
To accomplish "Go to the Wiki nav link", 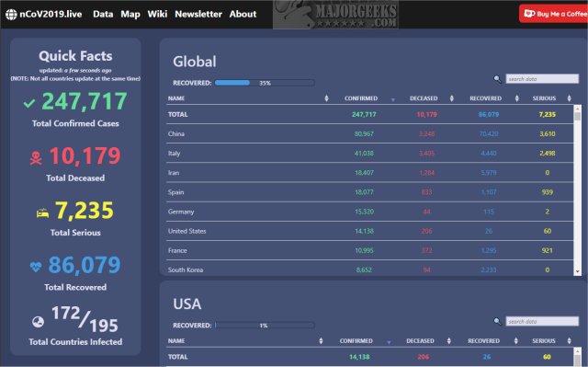I will [157, 15].
